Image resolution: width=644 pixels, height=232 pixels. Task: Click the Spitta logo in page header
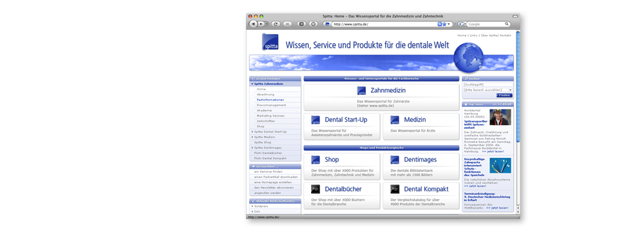[x=270, y=42]
